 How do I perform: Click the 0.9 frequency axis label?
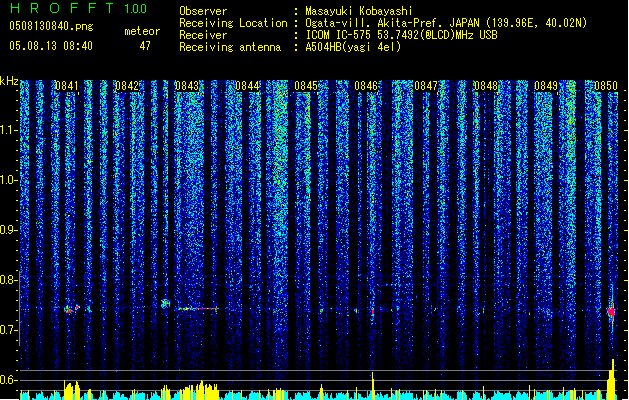[x=9, y=230]
